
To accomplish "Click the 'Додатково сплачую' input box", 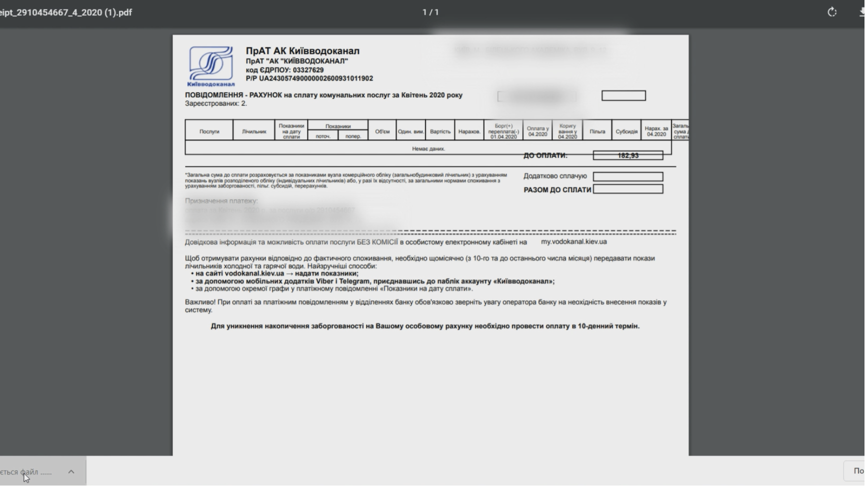I will click(628, 176).
